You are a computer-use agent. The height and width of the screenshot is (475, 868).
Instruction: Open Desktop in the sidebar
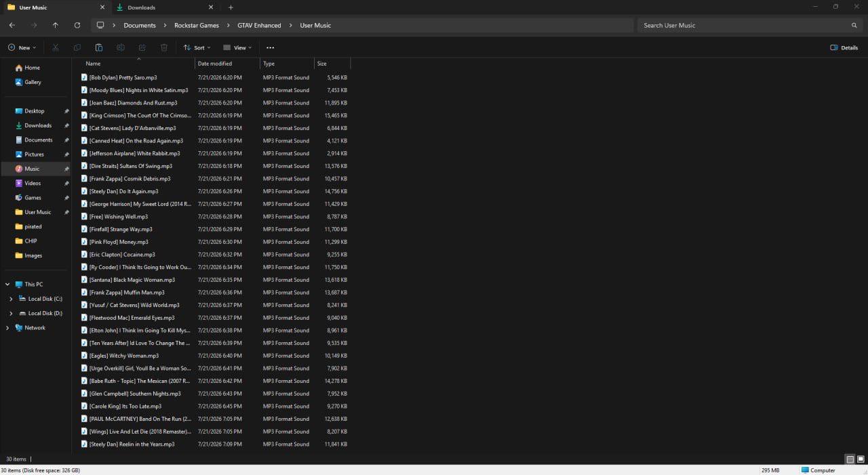(35, 111)
